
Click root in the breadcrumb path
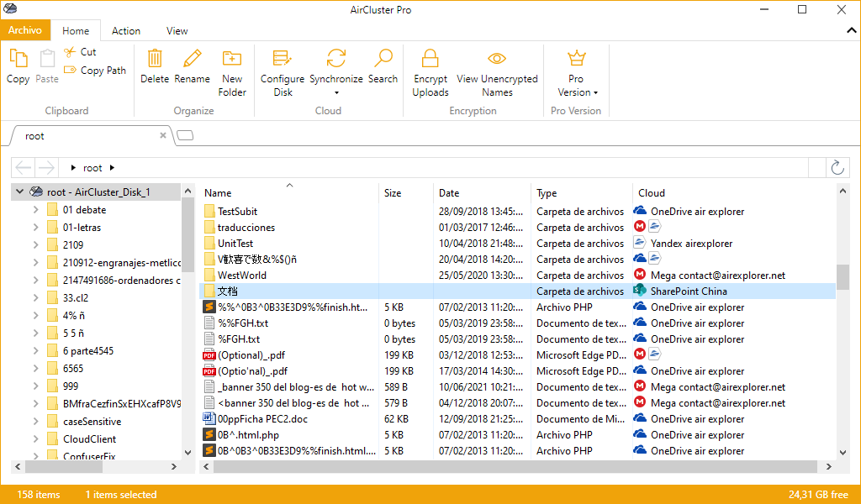click(x=92, y=168)
